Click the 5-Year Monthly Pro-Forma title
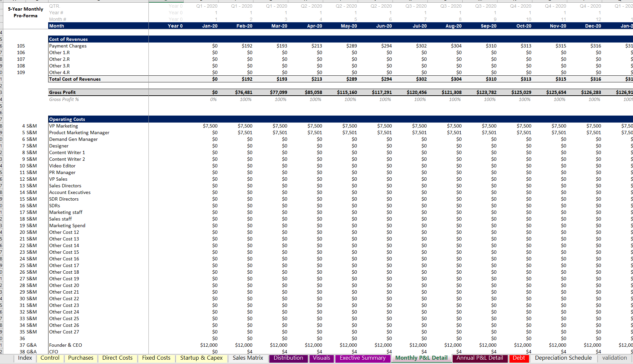This screenshot has width=633, height=364. click(26, 12)
